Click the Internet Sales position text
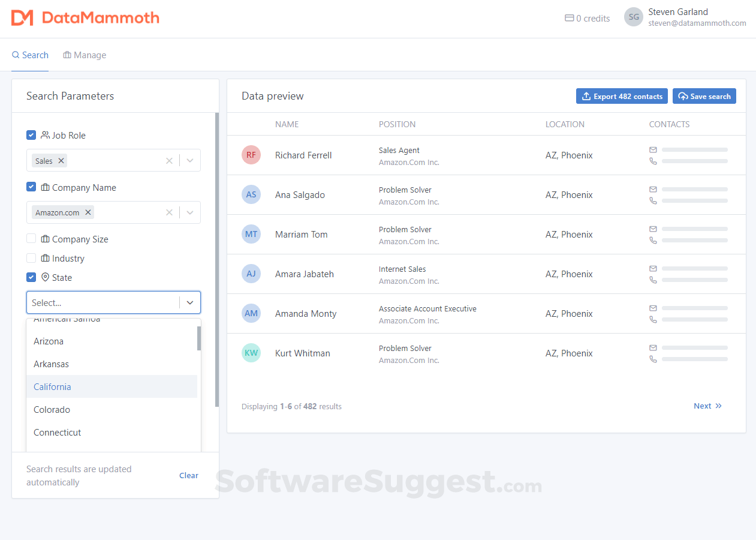The image size is (756, 540). coord(402,269)
